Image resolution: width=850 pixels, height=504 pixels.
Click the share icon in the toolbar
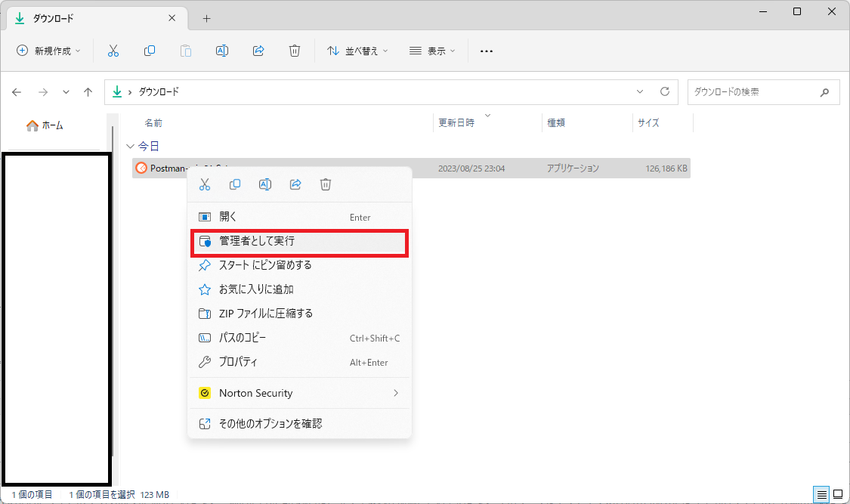point(258,51)
